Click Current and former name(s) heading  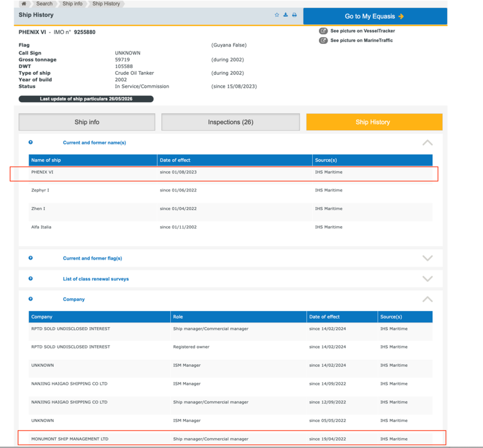(x=94, y=143)
